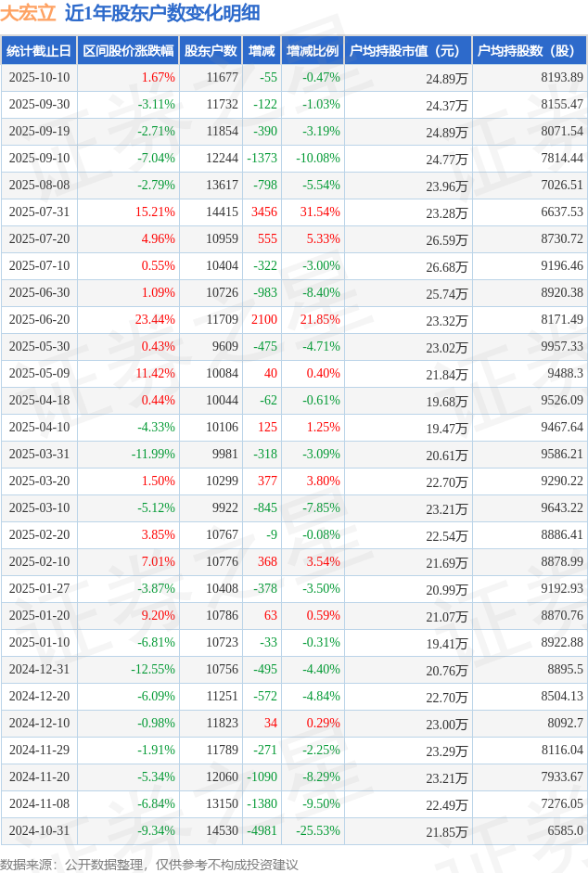
Task: Select the 2025-10-10 date cell
Action: click(39, 78)
